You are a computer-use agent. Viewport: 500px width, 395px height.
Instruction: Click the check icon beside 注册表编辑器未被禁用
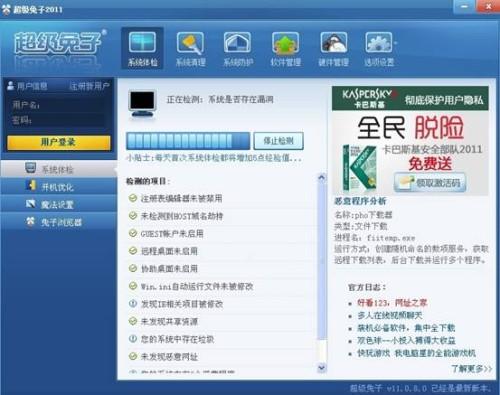(x=133, y=198)
